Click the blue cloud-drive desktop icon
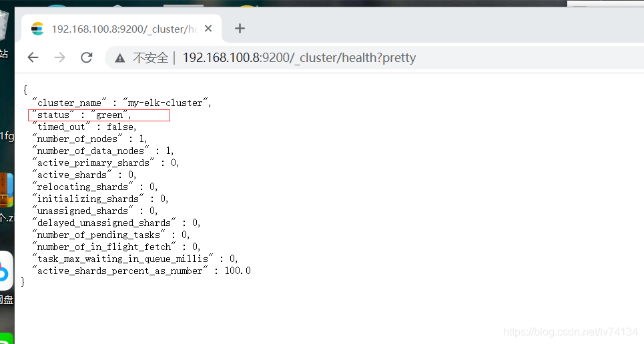This screenshot has width=644, height=344. click(x=6, y=271)
